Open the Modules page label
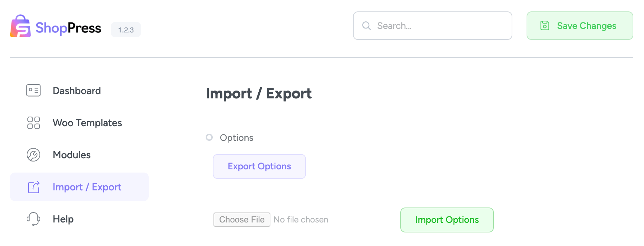Screen dimensions: 644x246 tap(72, 155)
